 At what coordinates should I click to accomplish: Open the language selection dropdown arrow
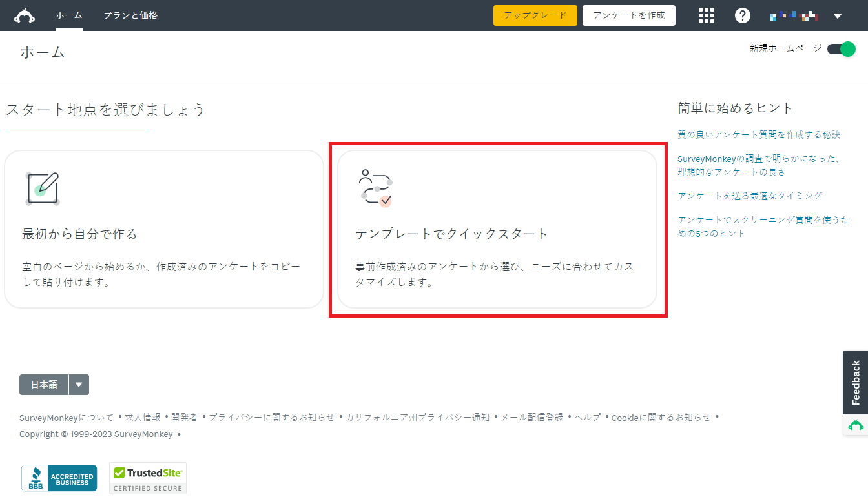click(79, 385)
